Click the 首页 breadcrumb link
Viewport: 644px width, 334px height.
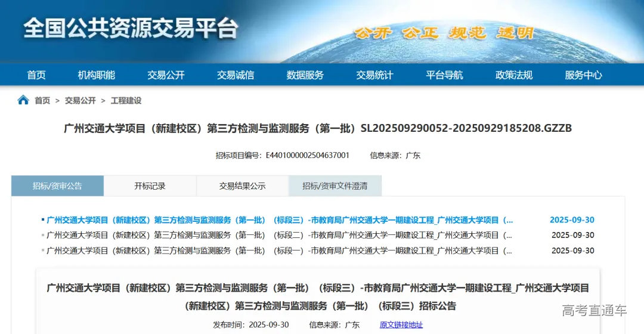coord(42,101)
